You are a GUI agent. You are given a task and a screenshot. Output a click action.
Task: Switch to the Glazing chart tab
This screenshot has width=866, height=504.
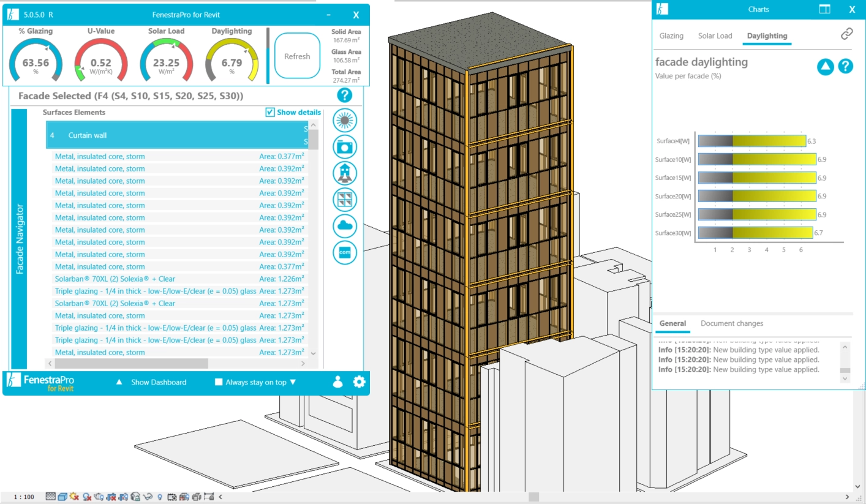(671, 36)
